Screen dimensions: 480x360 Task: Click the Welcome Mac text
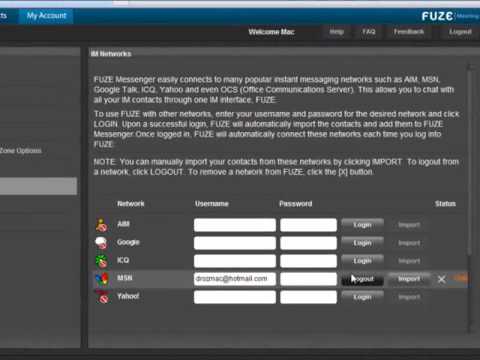pos(271,32)
